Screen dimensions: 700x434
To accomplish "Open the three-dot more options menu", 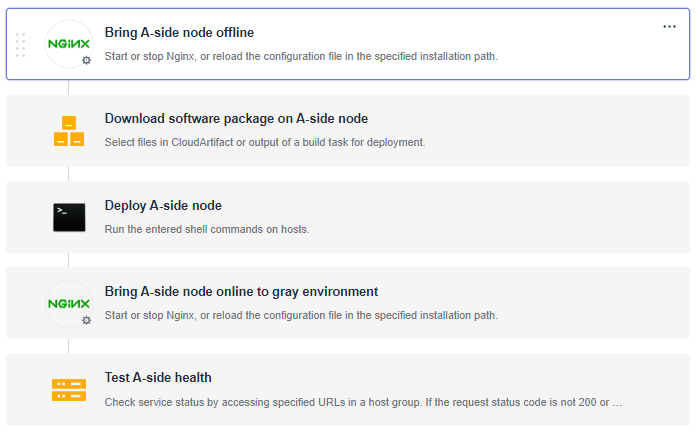I will tap(669, 27).
